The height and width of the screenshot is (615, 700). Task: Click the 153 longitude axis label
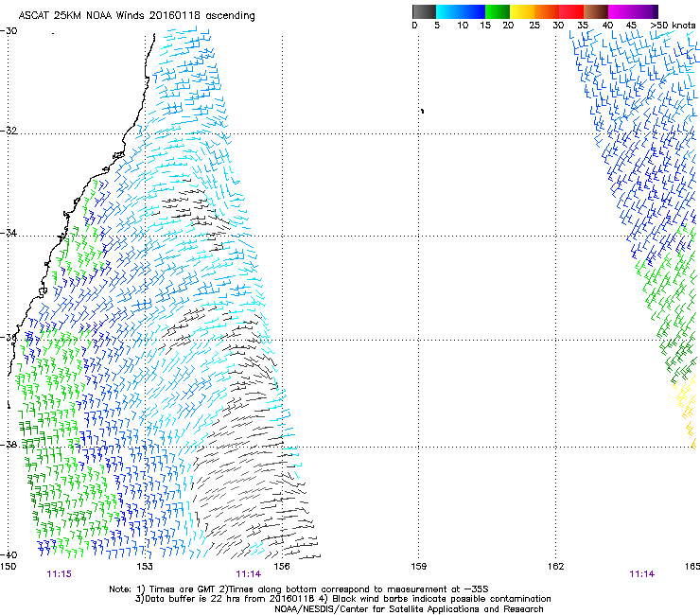click(145, 567)
